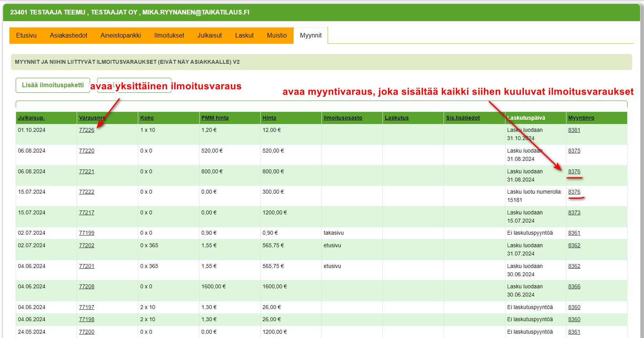Viewport: 644px width, 338px height.
Task: Open the Aineistopankki tab
Action: [121, 36]
